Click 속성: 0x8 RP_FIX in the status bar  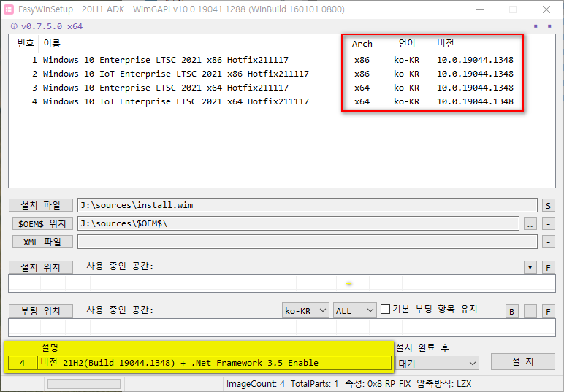click(x=378, y=384)
